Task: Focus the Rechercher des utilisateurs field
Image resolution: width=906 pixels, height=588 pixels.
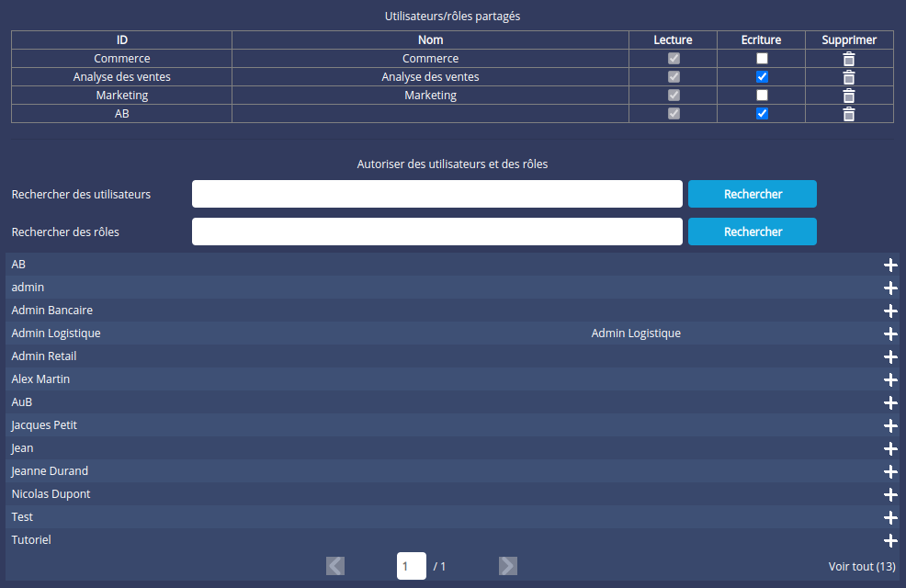Action: (436, 194)
